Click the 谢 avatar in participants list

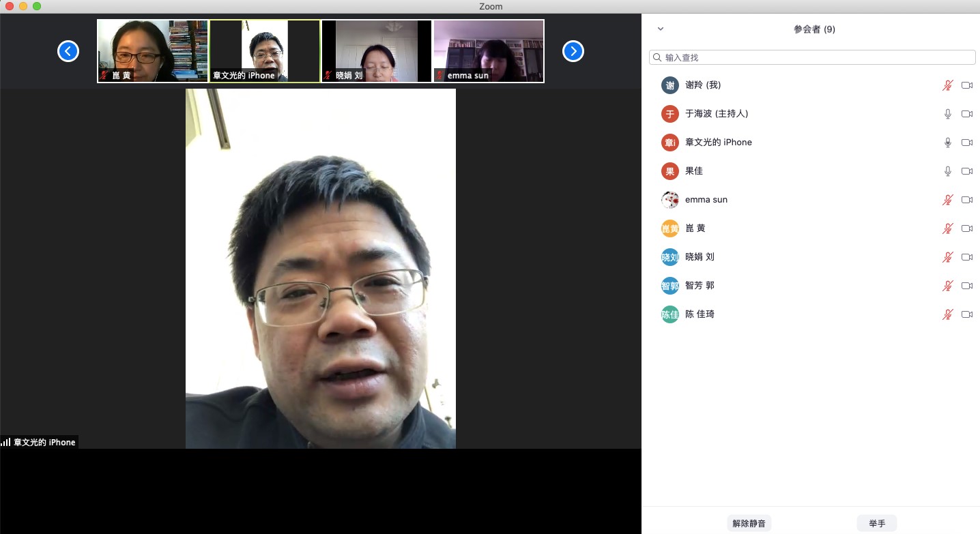(x=670, y=85)
